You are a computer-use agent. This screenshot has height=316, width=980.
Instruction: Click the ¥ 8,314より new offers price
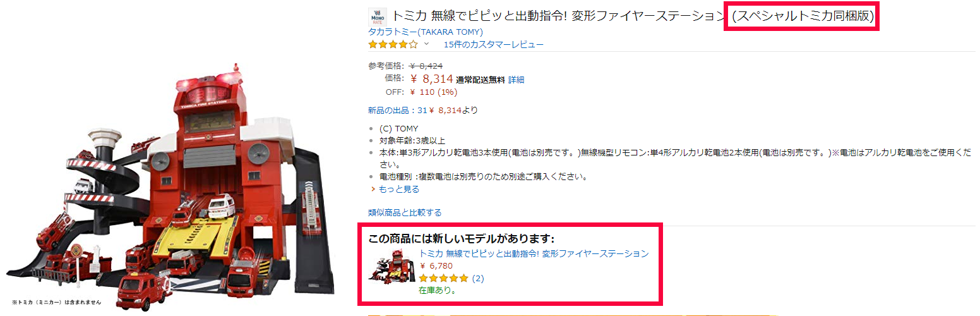click(x=453, y=110)
